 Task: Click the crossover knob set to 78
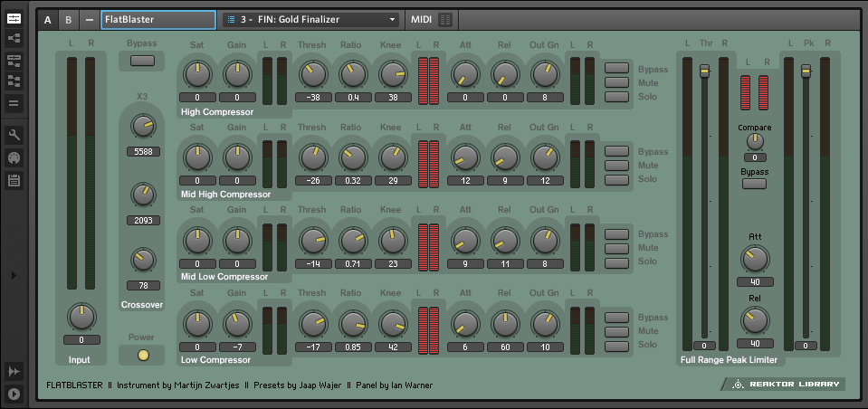(143, 260)
